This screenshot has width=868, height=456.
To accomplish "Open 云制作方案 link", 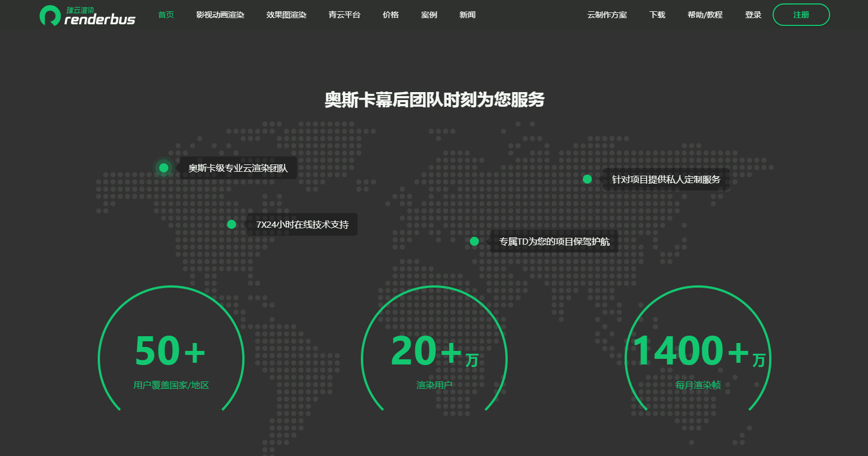I will point(607,15).
